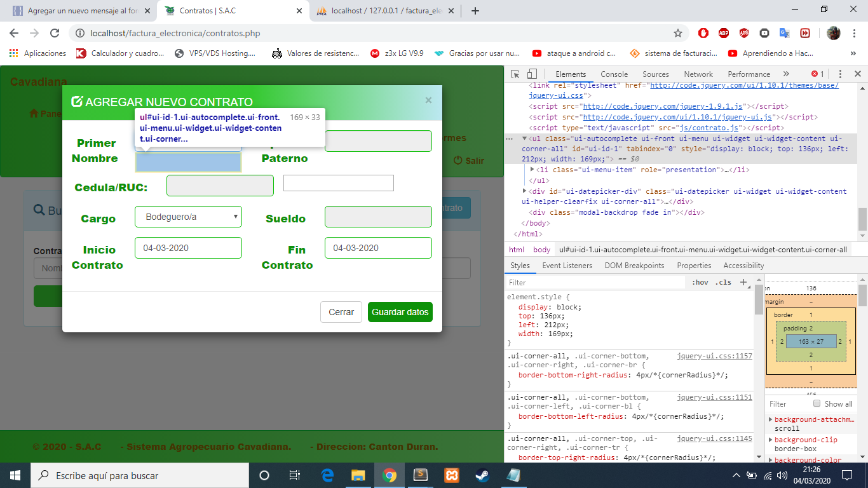This screenshot has height=488, width=868.
Task: Switch to Console tab in DevTools
Action: [x=614, y=74]
